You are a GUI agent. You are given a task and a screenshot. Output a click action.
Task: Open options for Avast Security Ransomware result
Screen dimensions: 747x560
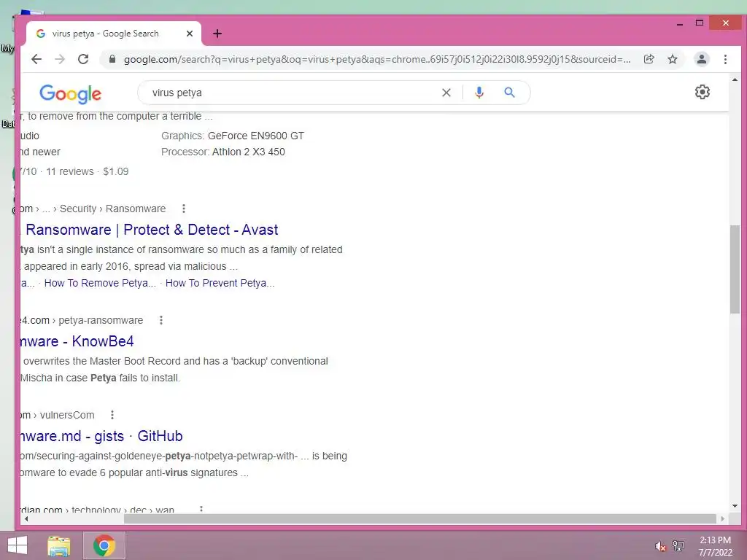183,209
